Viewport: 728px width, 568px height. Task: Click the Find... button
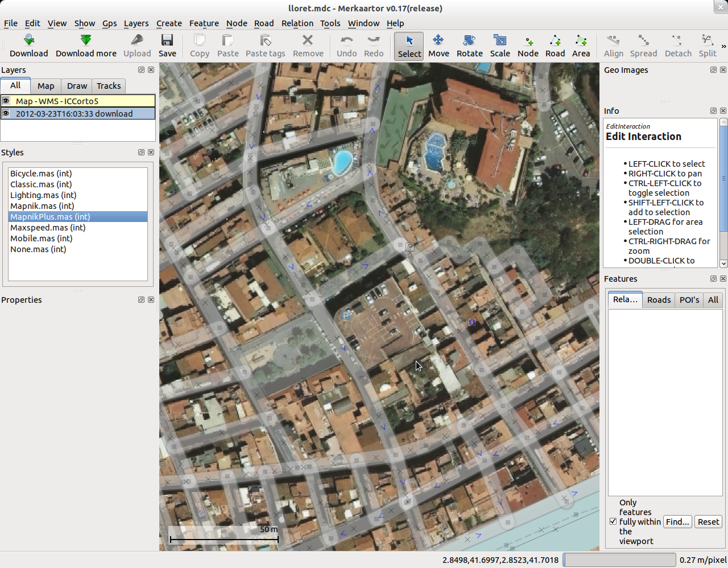[x=677, y=522]
